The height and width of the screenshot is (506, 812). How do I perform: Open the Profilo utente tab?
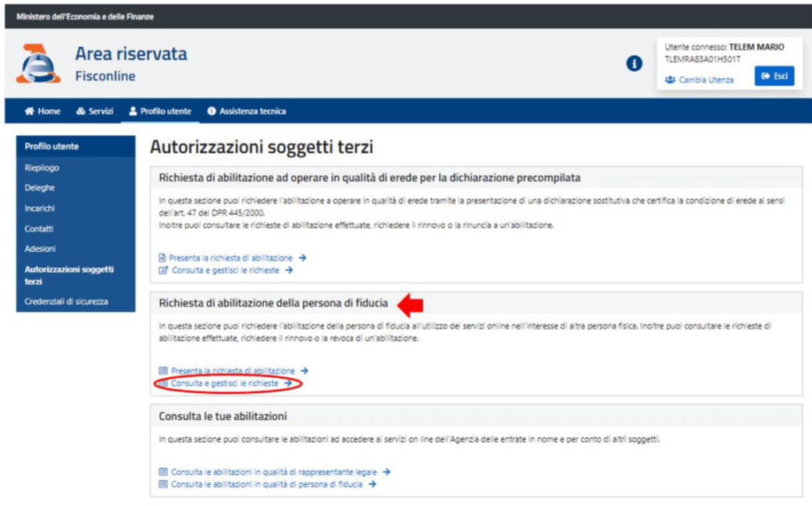click(x=160, y=112)
